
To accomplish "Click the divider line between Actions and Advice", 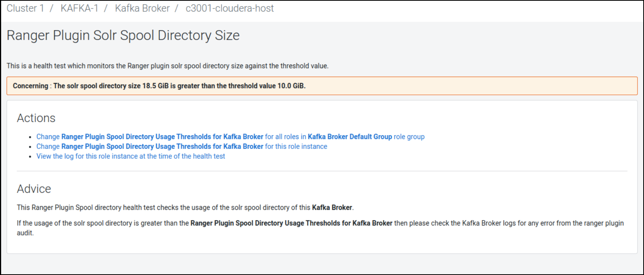I will 322,171.
